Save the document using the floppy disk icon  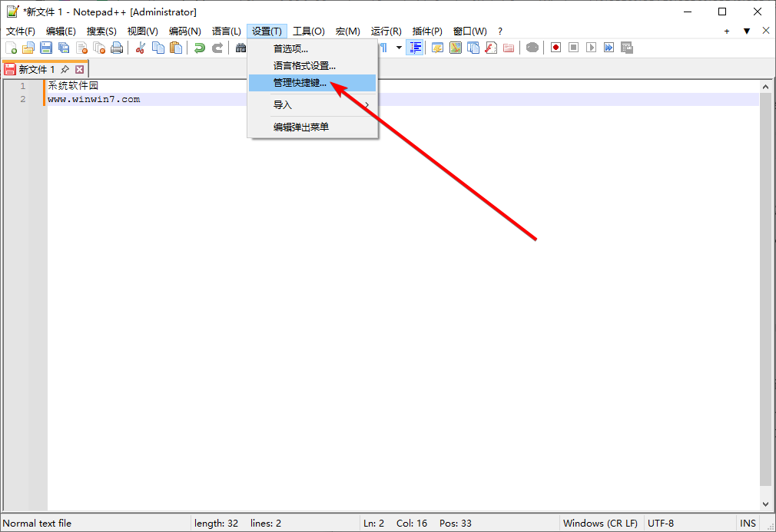[x=46, y=48]
